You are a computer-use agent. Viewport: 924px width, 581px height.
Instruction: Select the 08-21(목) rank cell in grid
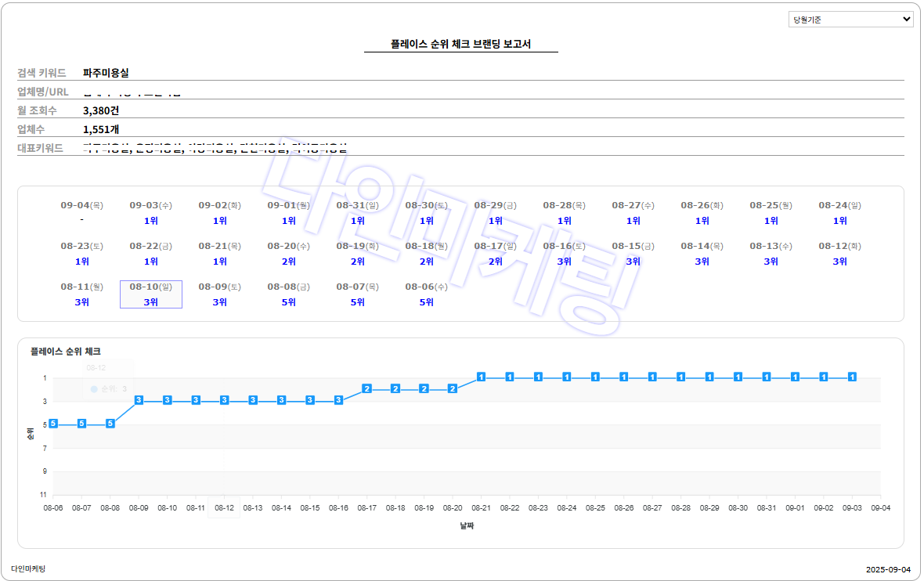tap(220, 254)
